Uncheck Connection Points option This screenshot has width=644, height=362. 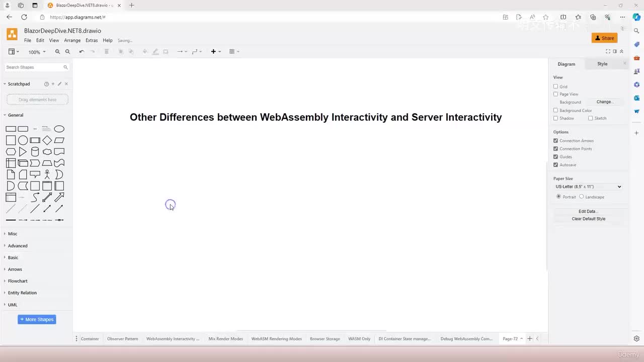coord(555,149)
